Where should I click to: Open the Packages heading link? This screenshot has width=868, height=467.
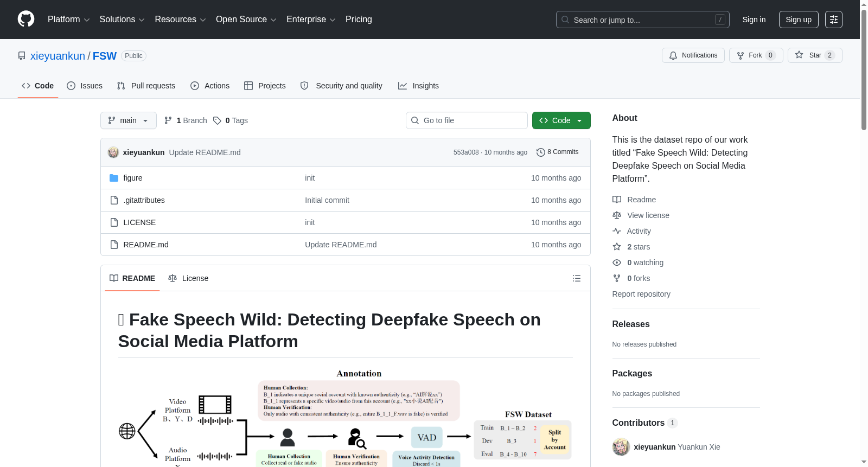[632, 374]
